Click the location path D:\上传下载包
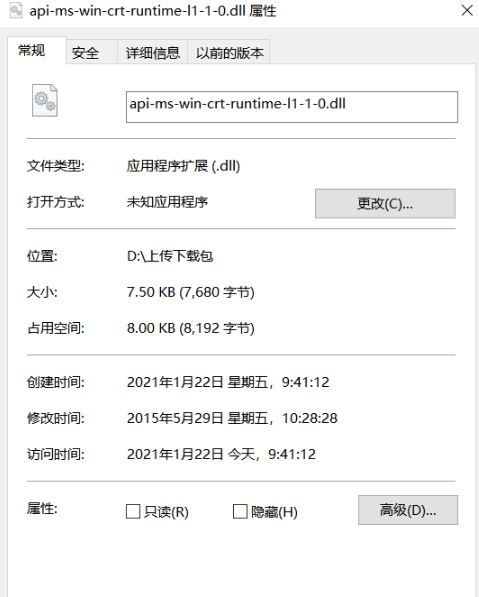 (170, 256)
